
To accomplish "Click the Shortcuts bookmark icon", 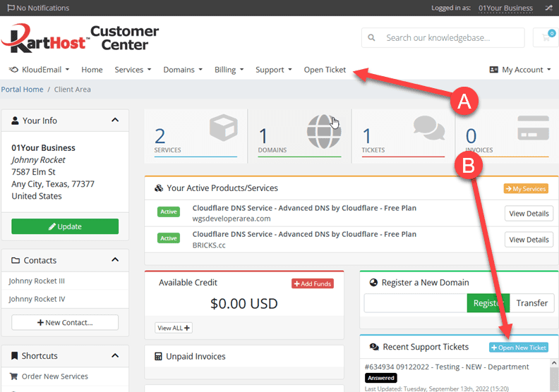I will (x=14, y=355).
